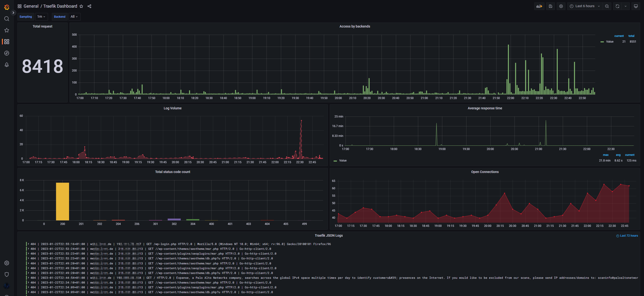Open the Alerting bell icon

[x=7, y=65]
